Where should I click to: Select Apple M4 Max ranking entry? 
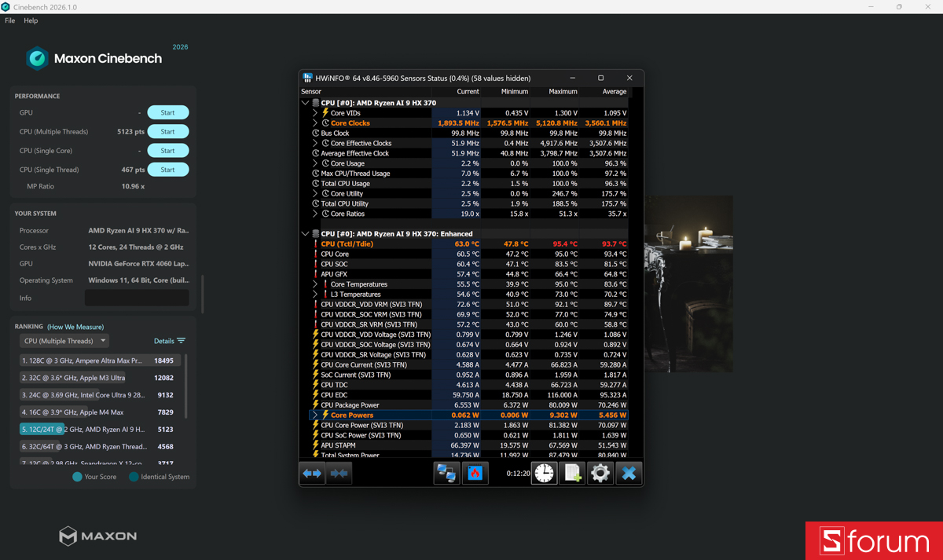point(101,412)
